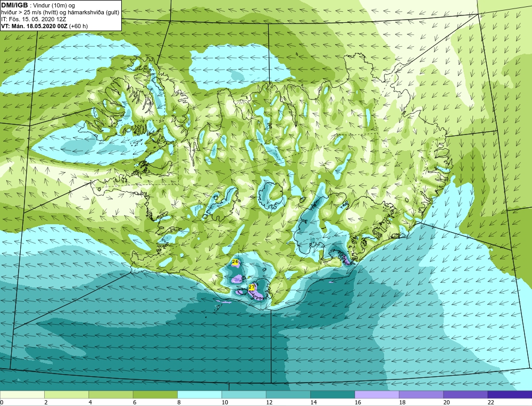Click the legend scale value 12
The width and height of the screenshot is (532, 406).
click(269, 402)
